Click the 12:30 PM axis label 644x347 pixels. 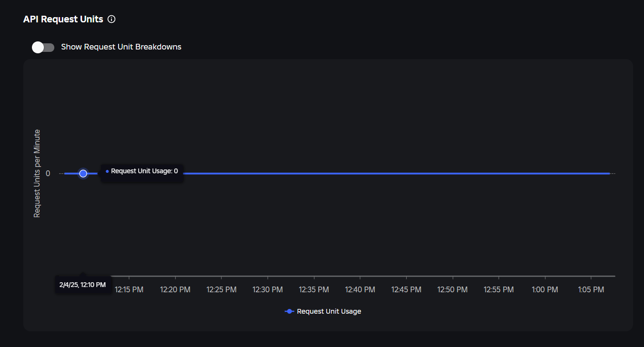tap(268, 289)
